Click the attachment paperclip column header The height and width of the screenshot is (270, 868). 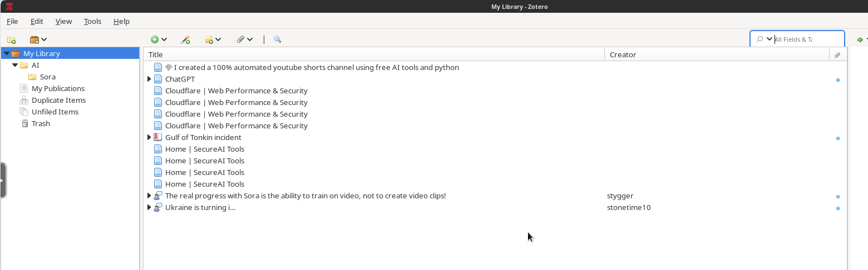pos(837,54)
